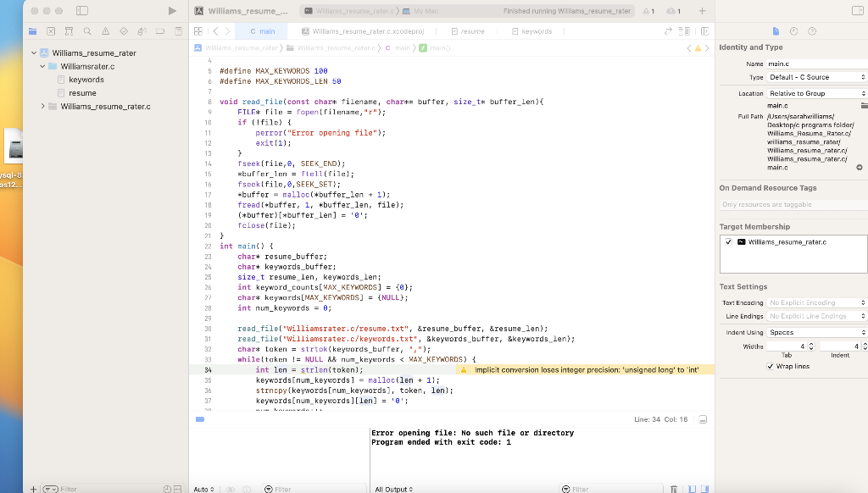Toggle source control filter in navigator
This screenshot has width=868, height=493.
(178, 489)
